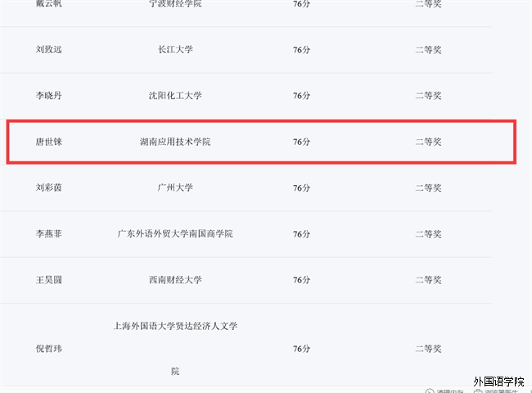This screenshot has width=532, height=393.
Task: Click 二等奖 in the red highlighted row
Action: click(x=428, y=142)
